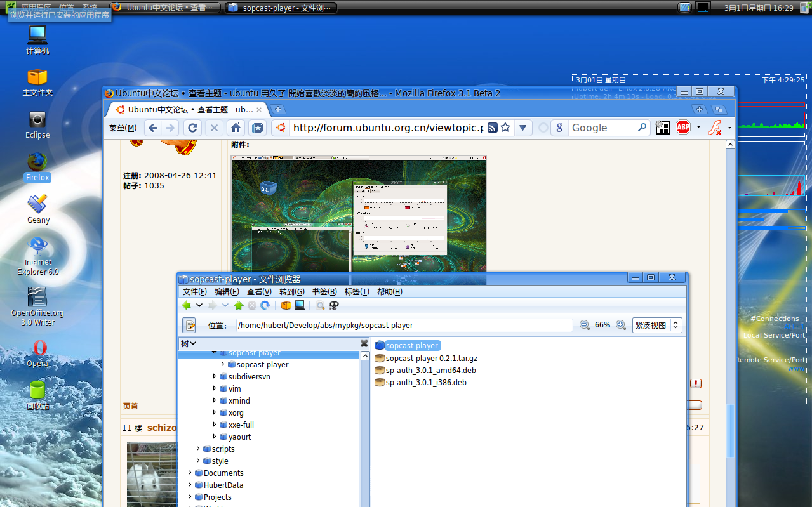Image resolution: width=812 pixels, height=507 pixels.
Task: Click the bookmarks icon beside Firefox's home button
Action: (257, 128)
